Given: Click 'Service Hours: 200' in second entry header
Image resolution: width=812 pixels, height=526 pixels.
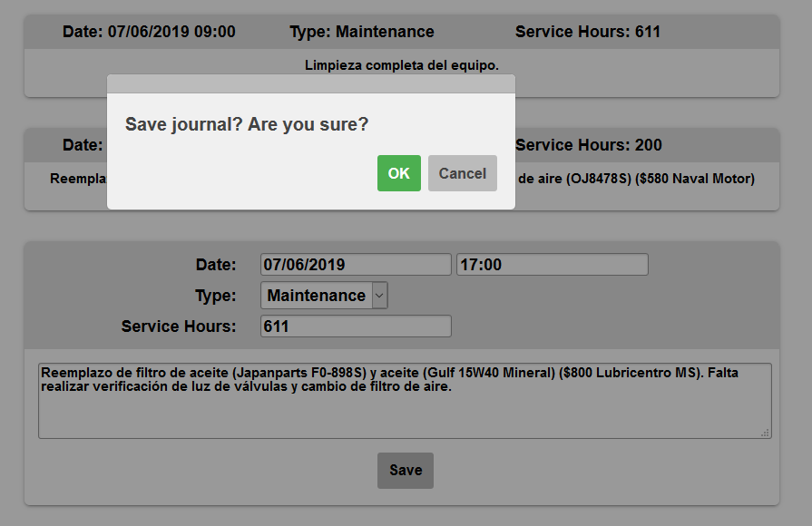Looking at the screenshot, I should pos(588,145).
